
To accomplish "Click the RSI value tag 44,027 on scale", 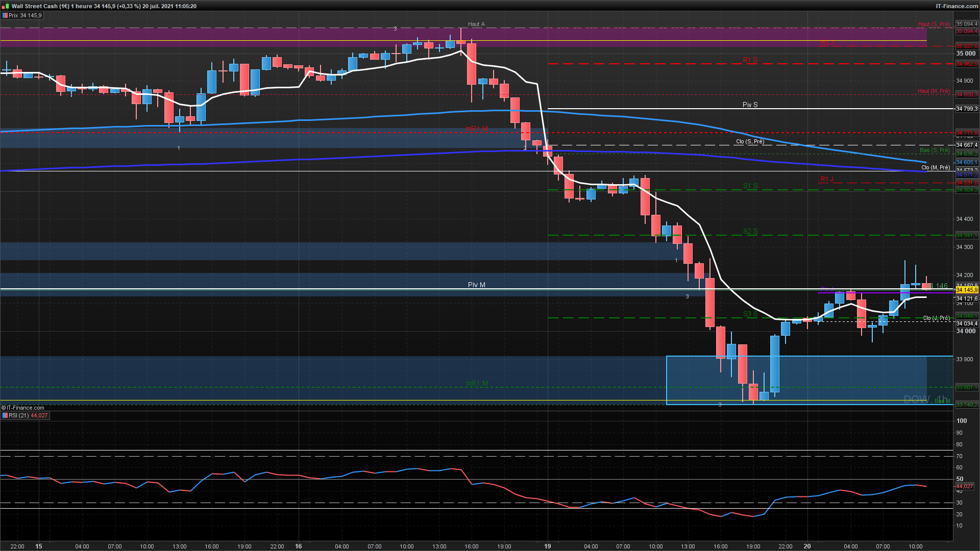I will point(965,487).
